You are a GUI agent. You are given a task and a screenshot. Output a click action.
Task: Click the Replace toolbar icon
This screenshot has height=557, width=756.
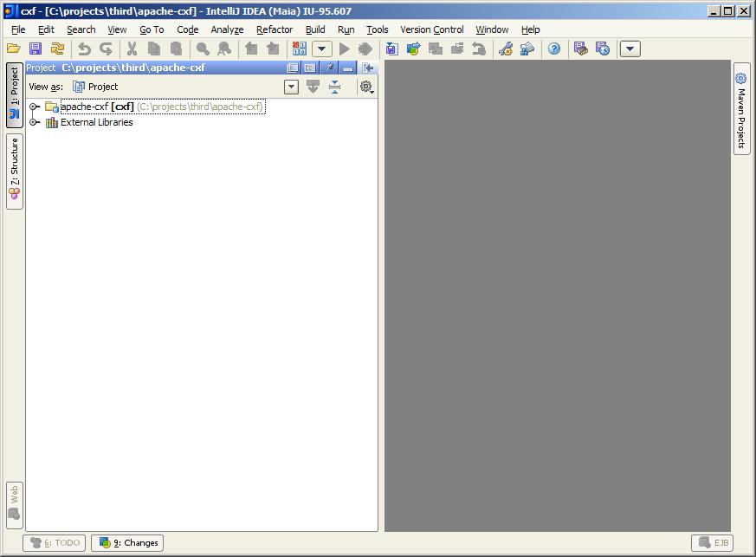[224, 49]
